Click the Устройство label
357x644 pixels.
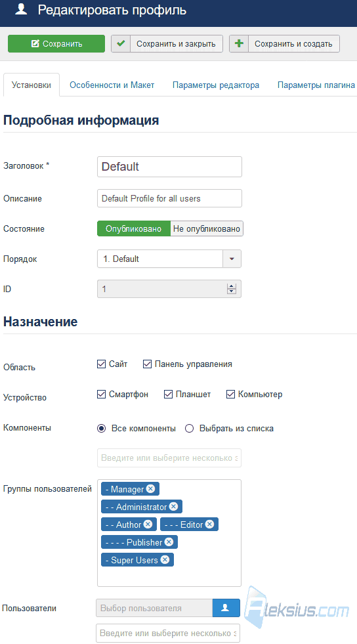(25, 398)
